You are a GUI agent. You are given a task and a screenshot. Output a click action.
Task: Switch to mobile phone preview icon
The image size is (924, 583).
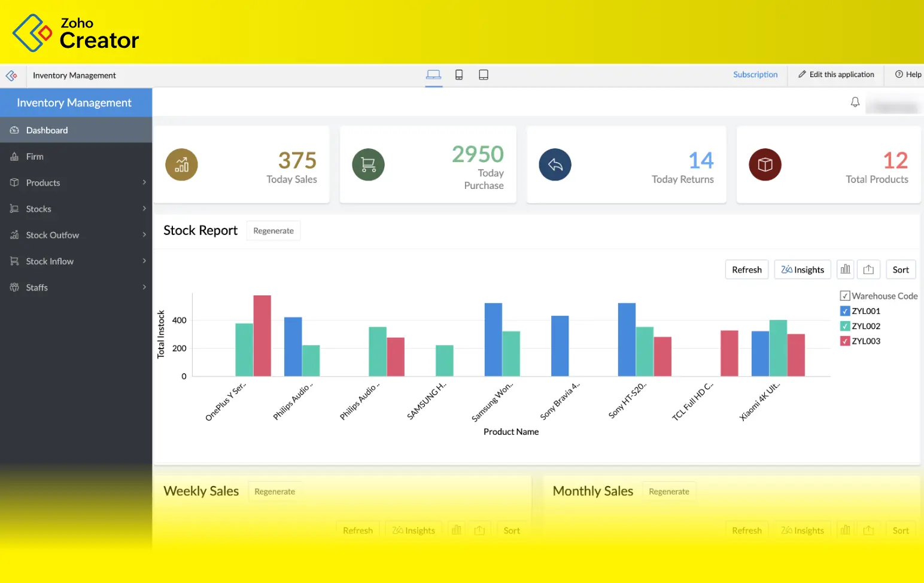pyautogui.click(x=459, y=75)
